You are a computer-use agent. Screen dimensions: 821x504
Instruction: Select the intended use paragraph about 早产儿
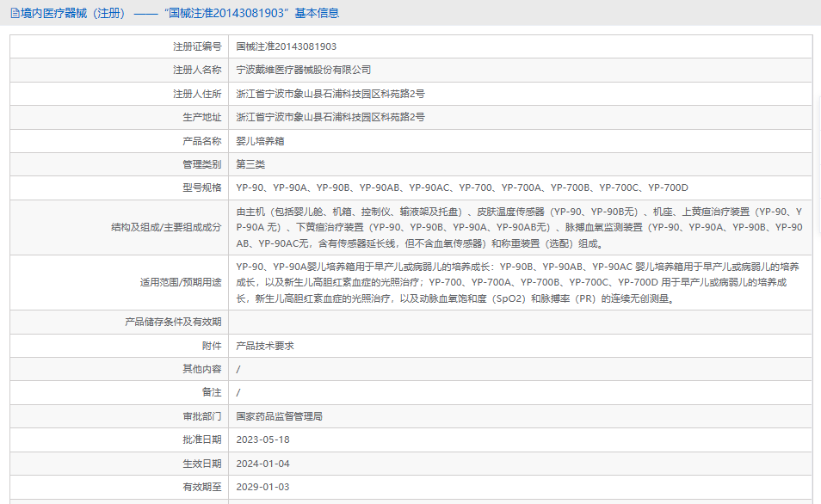tap(517, 283)
